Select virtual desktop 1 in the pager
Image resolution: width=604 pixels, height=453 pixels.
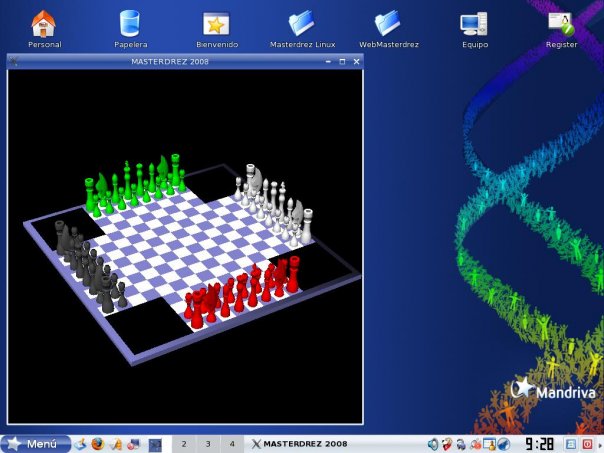tap(155, 444)
